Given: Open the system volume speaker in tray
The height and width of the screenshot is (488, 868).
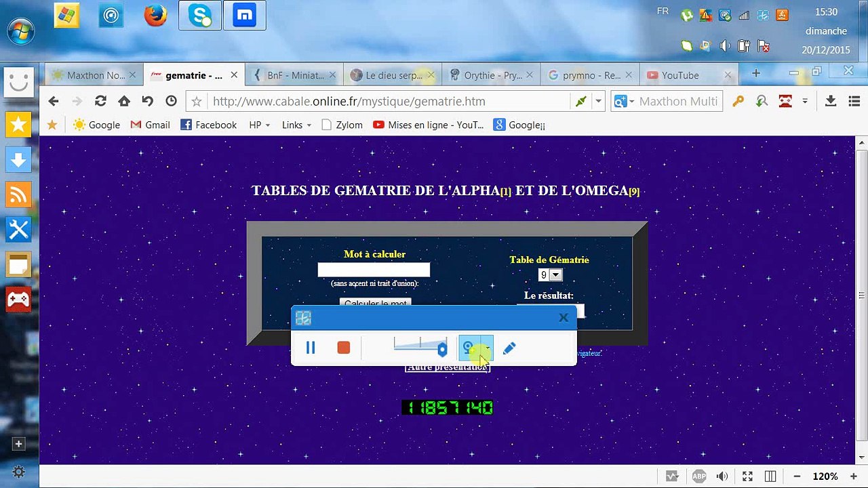Looking at the screenshot, I should (x=724, y=46).
